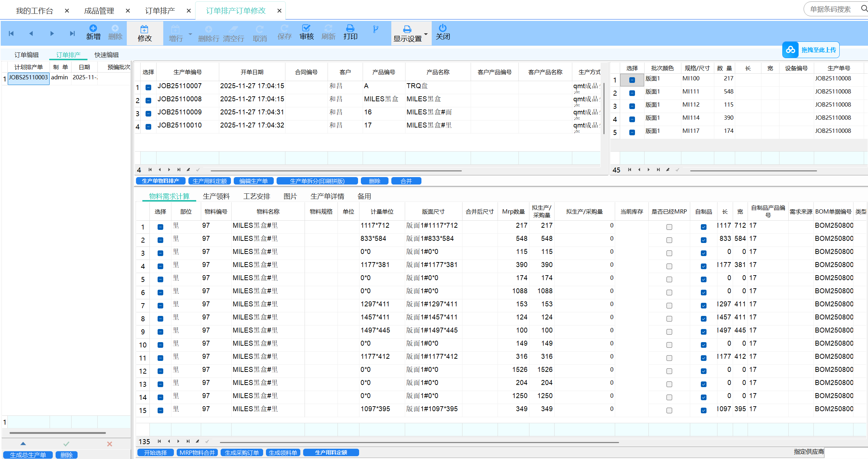
Task: Switch to 工艺安排 tab
Action: (x=256, y=196)
